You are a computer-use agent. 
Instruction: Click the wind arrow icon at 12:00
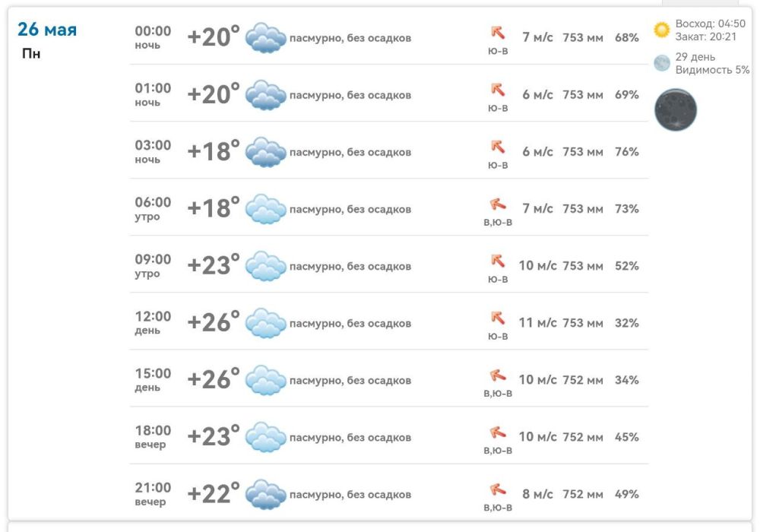click(498, 318)
